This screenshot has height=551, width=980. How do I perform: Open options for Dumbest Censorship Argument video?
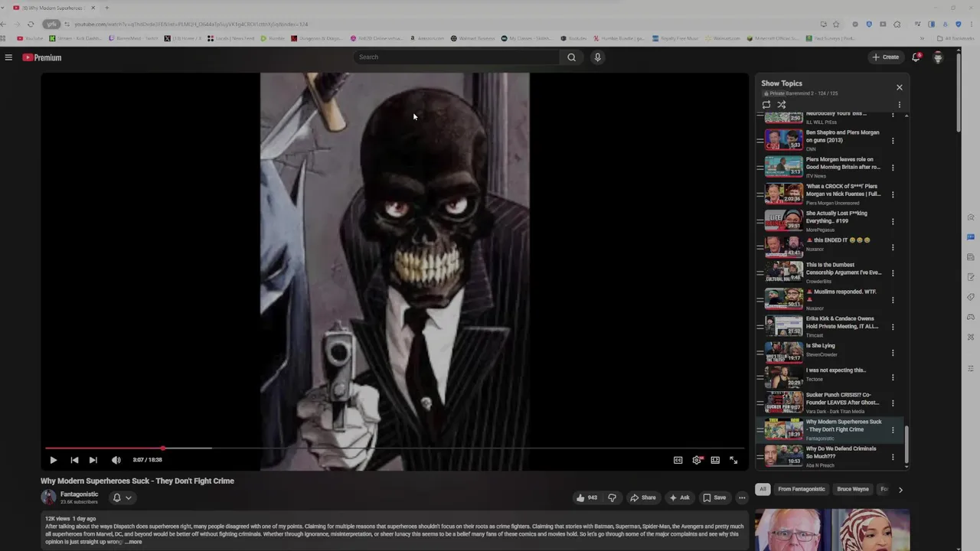pyautogui.click(x=893, y=273)
